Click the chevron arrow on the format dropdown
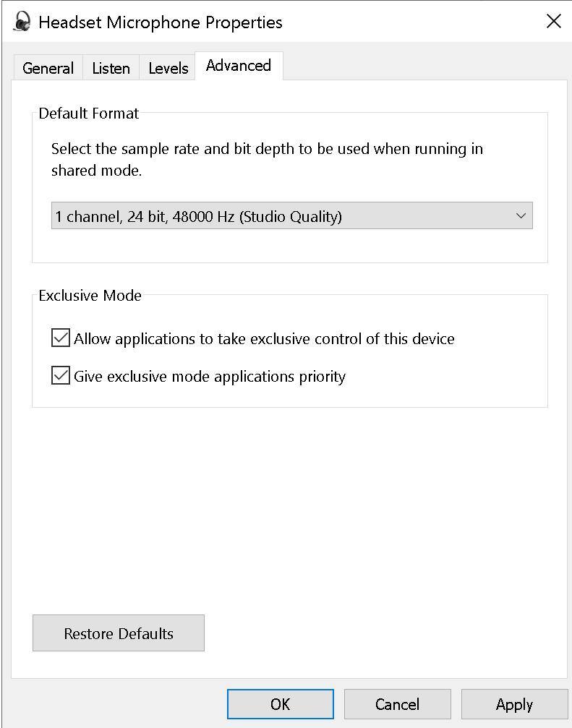572x728 pixels. coord(521,216)
